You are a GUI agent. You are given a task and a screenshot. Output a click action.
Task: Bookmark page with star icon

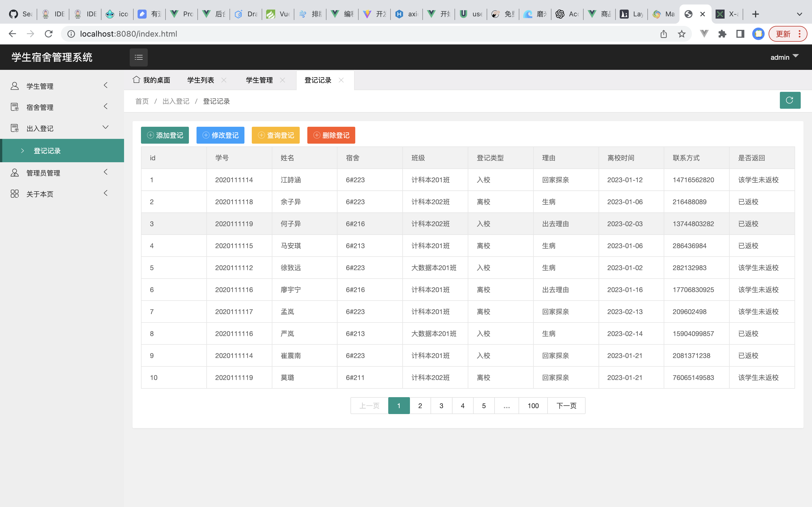click(681, 34)
